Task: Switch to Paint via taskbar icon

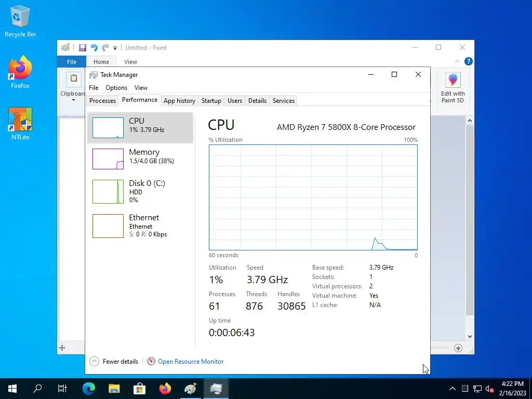Action: [x=191, y=389]
